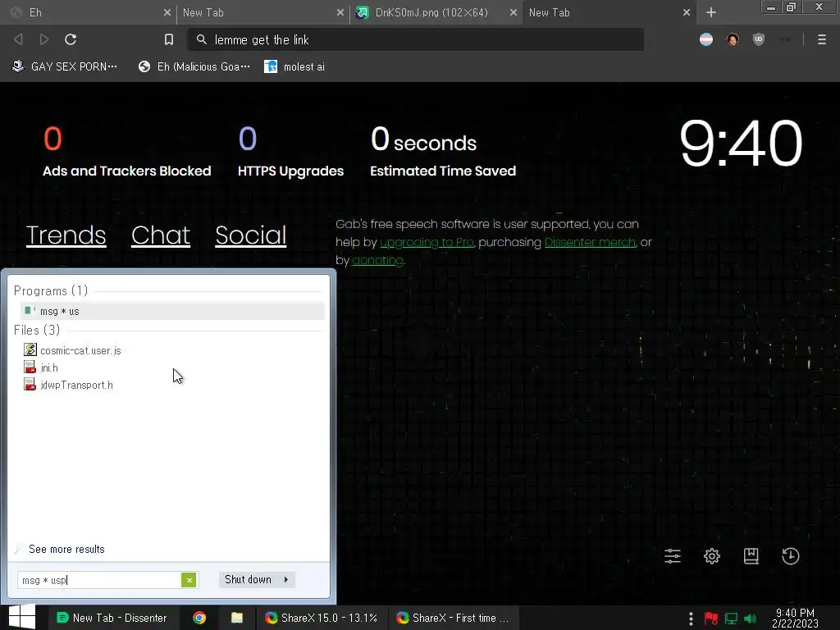The height and width of the screenshot is (630, 840).
Task: Follow the Dissenter merch link
Action: 590,242
